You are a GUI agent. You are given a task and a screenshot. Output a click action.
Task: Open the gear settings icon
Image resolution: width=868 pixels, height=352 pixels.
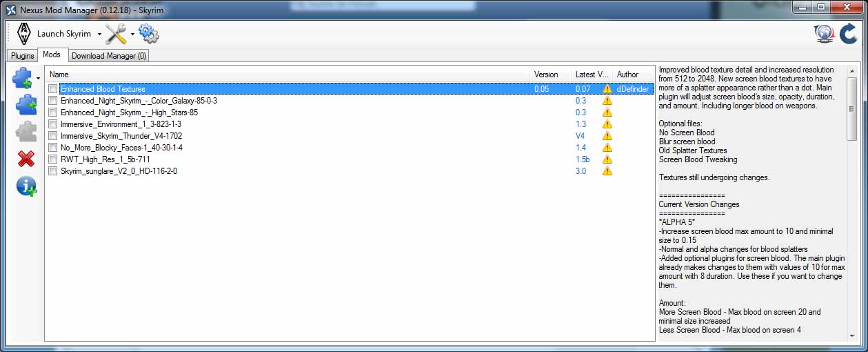point(148,33)
